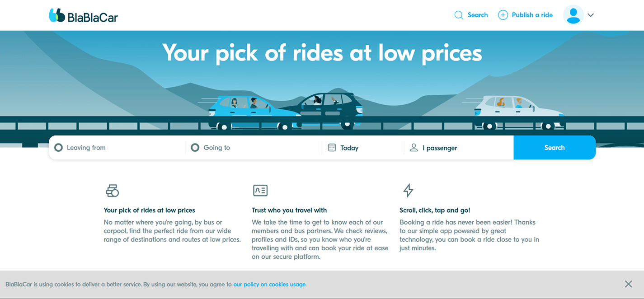This screenshot has height=299, width=644.
Task: Click the magnifying glass Search icon
Action: pyautogui.click(x=458, y=15)
